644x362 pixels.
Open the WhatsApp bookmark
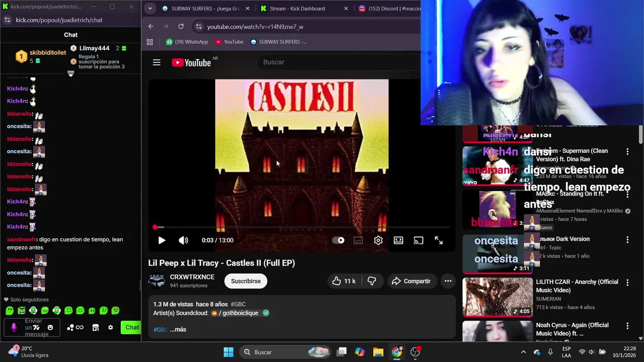(x=187, y=42)
